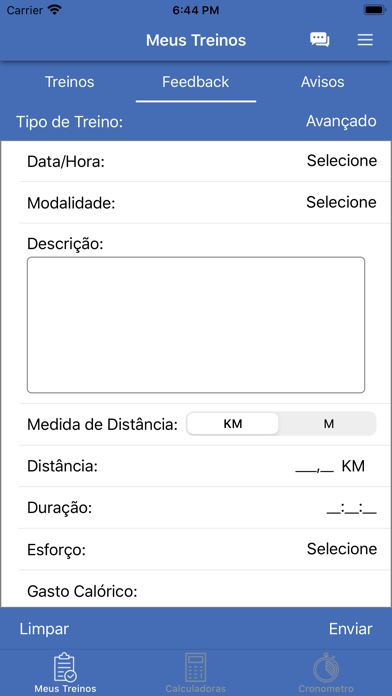Focus the Descrição text area

click(196, 325)
